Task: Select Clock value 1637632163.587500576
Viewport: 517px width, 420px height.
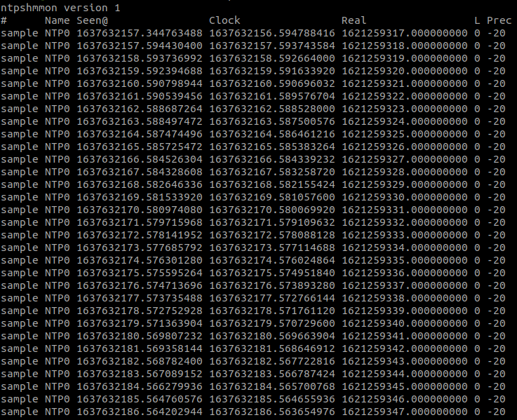Action: (272, 121)
